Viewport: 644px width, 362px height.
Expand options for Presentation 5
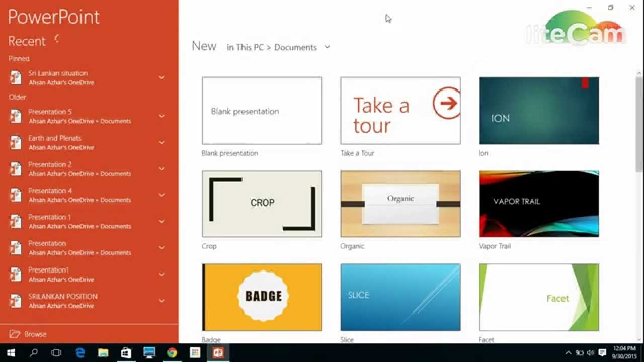(162, 116)
